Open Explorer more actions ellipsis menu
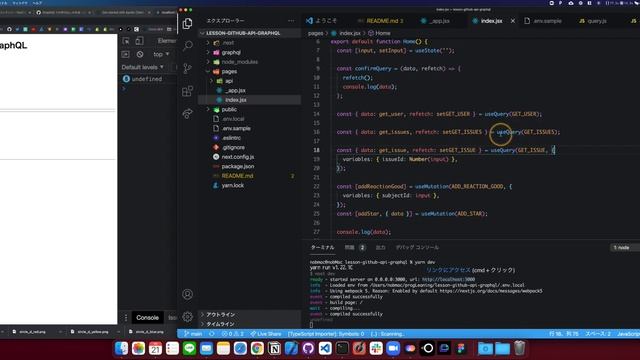Screen dimensions: 640x360 tap(291, 21)
